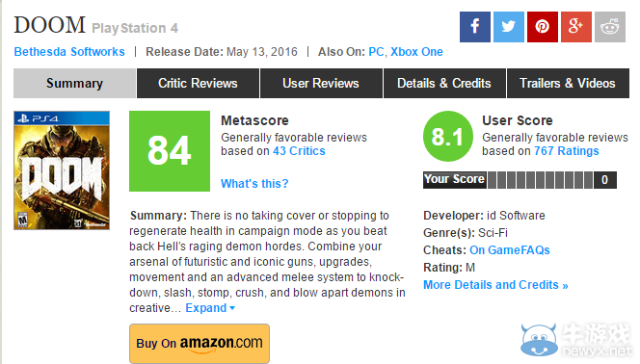This screenshot has width=640, height=364.
Task: Share on Facebook icon
Action: (474, 27)
